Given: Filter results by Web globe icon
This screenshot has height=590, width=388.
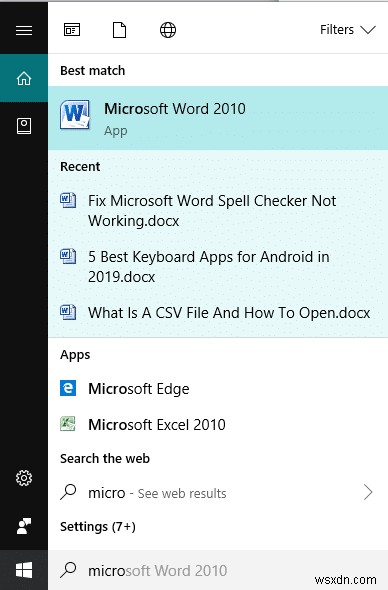Looking at the screenshot, I should coord(168,30).
